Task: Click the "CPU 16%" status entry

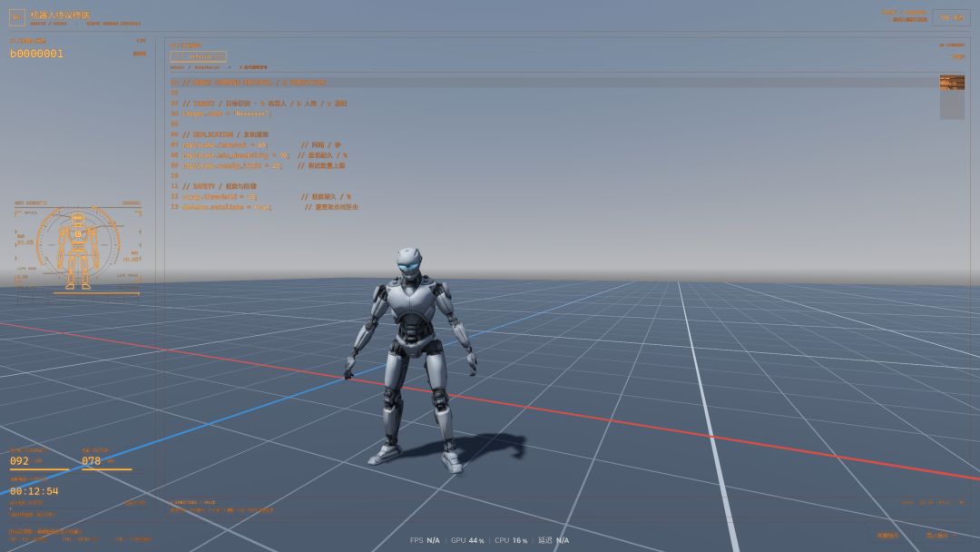Action: 511,540
